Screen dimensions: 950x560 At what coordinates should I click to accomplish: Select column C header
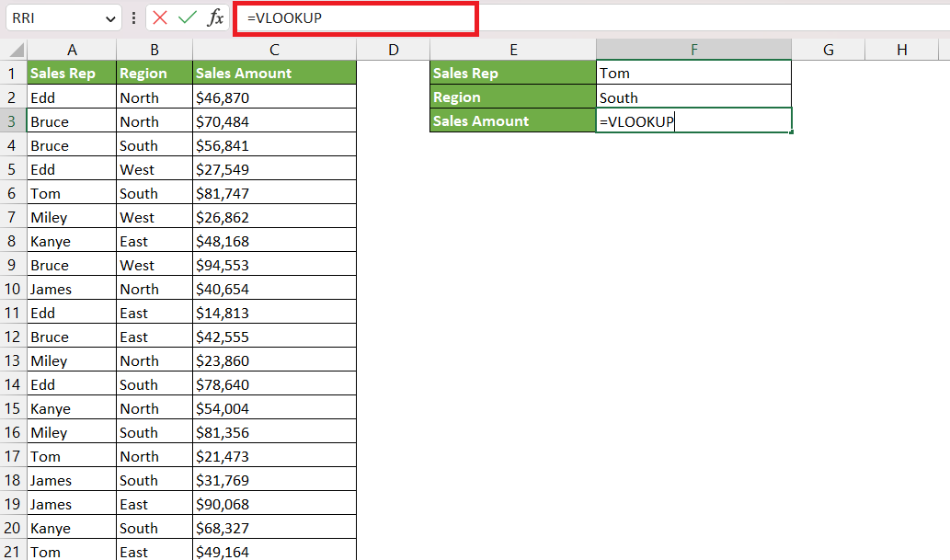[274, 50]
